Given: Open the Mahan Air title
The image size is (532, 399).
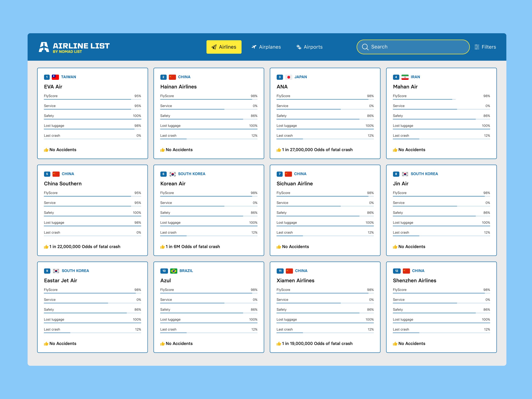Looking at the screenshot, I should pyautogui.click(x=405, y=87).
